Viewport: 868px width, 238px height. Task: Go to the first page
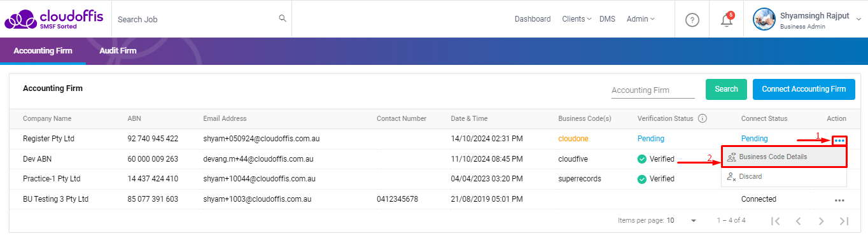tap(775, 221)
